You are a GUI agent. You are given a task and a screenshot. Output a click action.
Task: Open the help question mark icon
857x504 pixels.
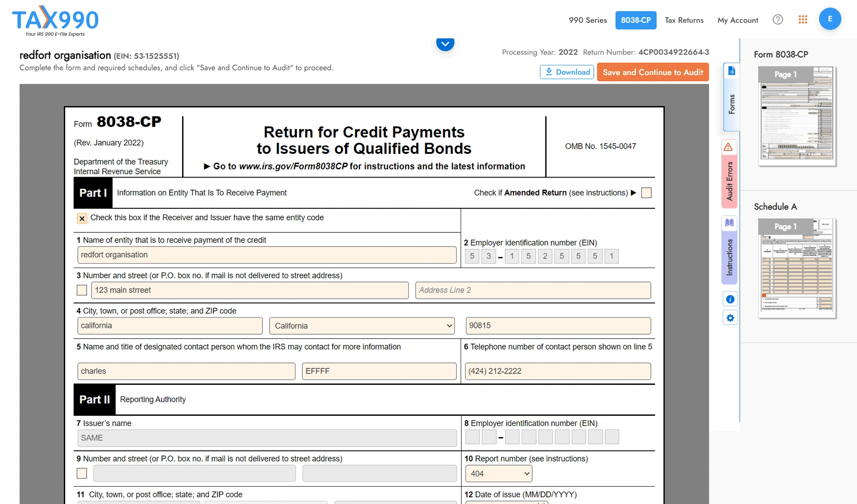pos(778,20)
